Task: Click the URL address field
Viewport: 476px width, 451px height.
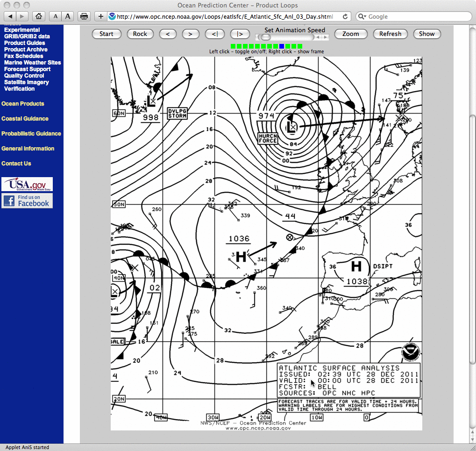Action: click(229, 16)
